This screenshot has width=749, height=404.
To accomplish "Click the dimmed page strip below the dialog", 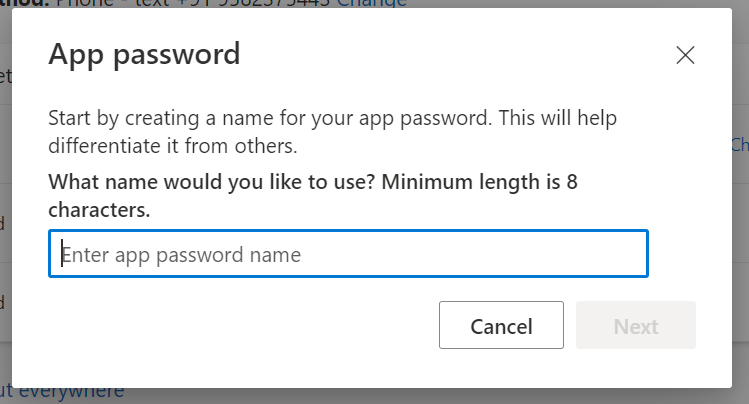I will click(x=400, y=395).
